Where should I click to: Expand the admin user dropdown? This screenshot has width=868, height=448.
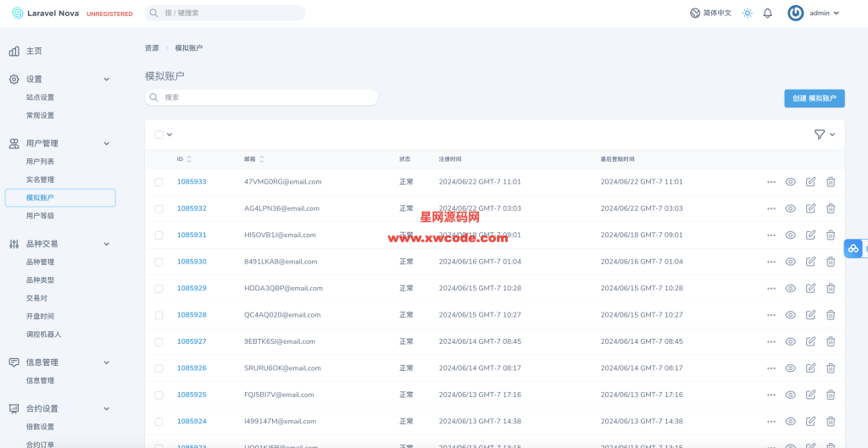(x=815, y=13)
